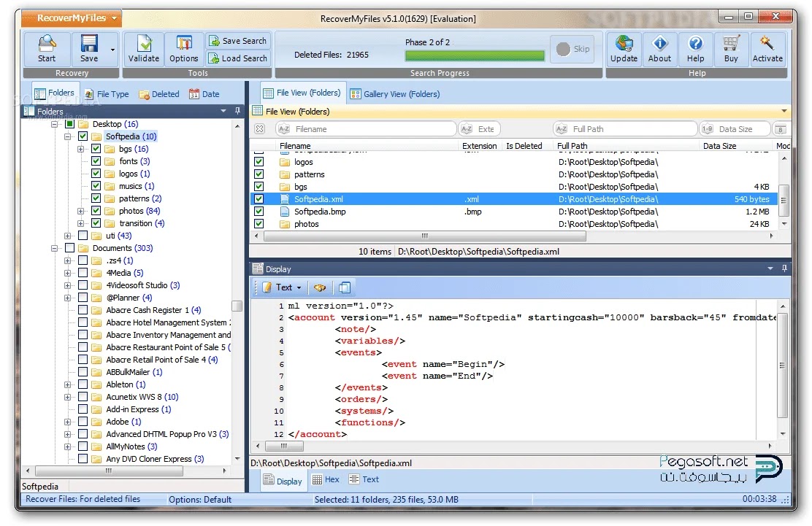
Task: Expand the photos folder node in tree
Action: tap(80, 211)
